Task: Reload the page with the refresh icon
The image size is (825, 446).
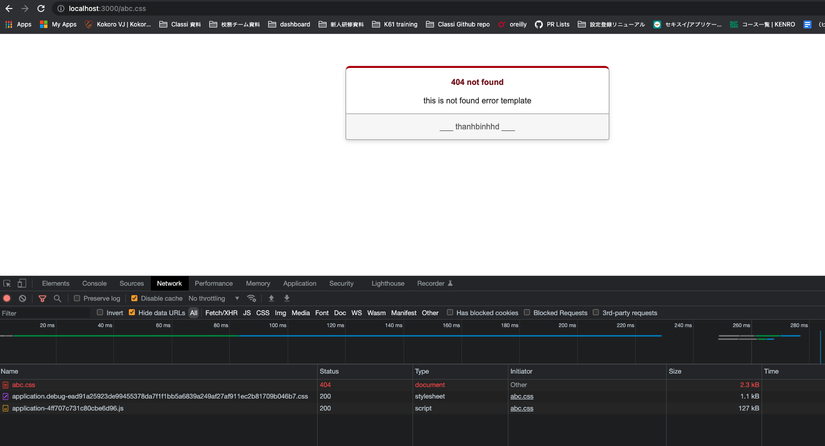Action: [41, 8]
